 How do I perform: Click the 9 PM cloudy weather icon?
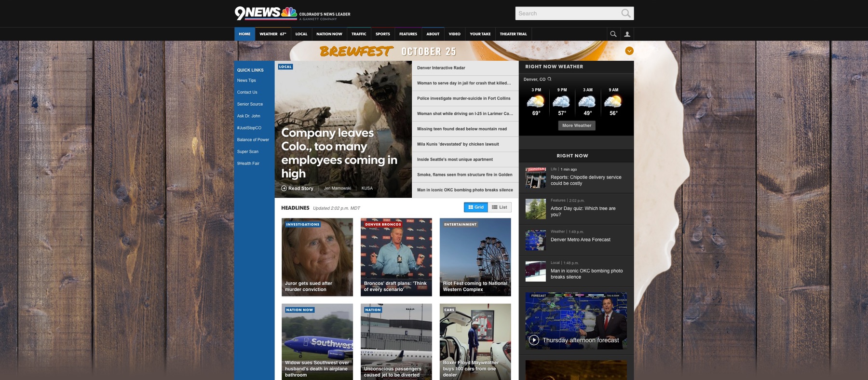tap(561, 101)
